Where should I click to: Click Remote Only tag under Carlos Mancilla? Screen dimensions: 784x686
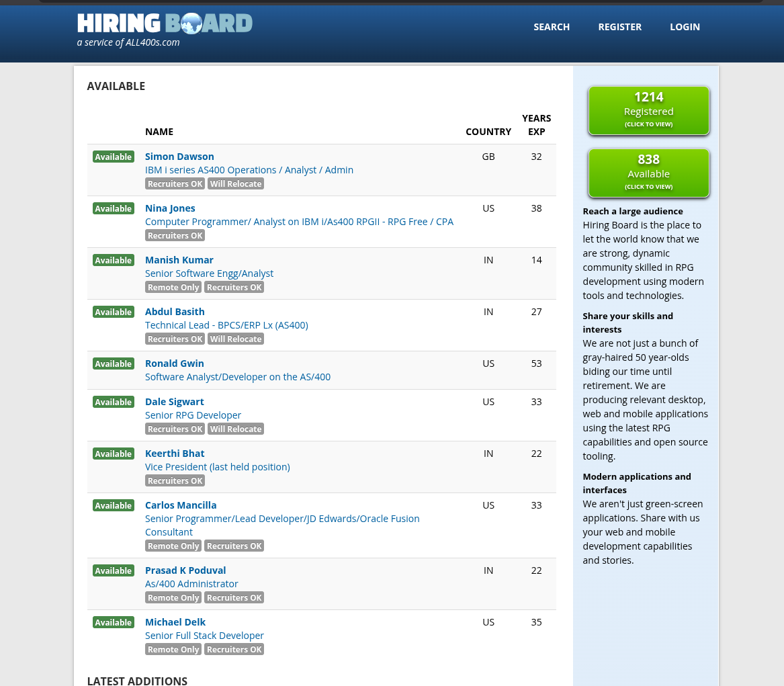(173, 546)
